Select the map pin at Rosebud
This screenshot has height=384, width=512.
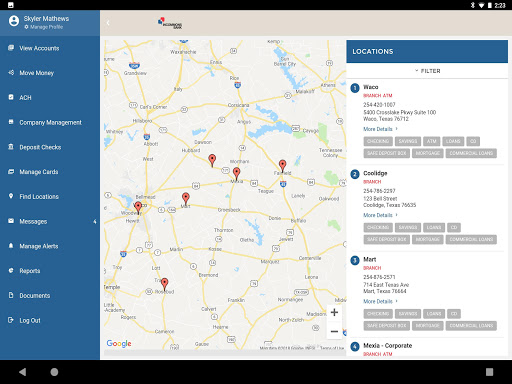coord(164,284)
